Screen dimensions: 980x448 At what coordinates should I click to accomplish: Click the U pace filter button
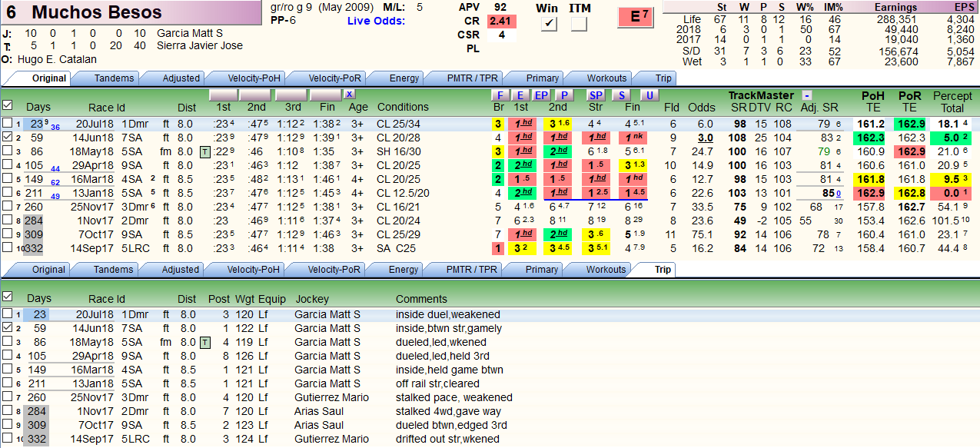pyautogui.click(x=650, y=95)
